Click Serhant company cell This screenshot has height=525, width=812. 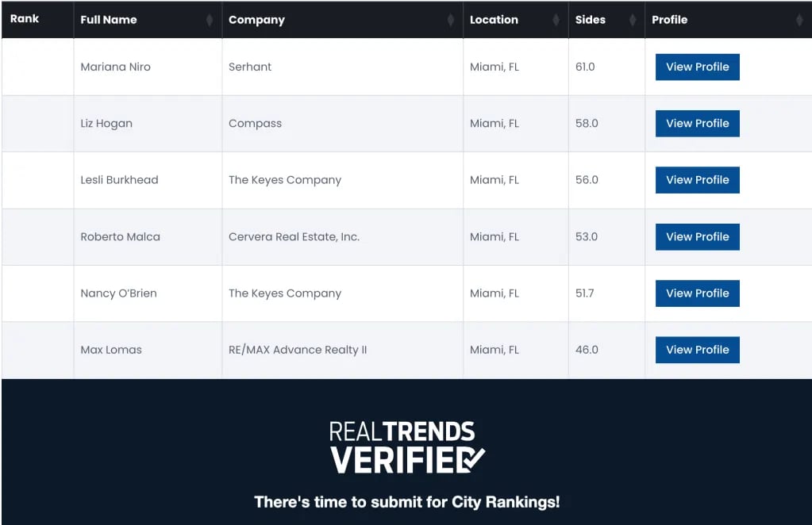[x=342, y=67]
